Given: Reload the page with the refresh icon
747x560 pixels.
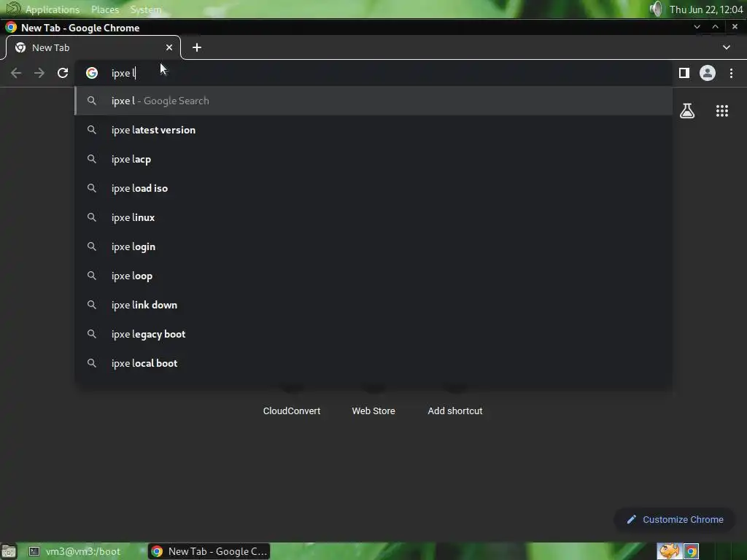Looking at the screenshot, I should tap(63, 73).
